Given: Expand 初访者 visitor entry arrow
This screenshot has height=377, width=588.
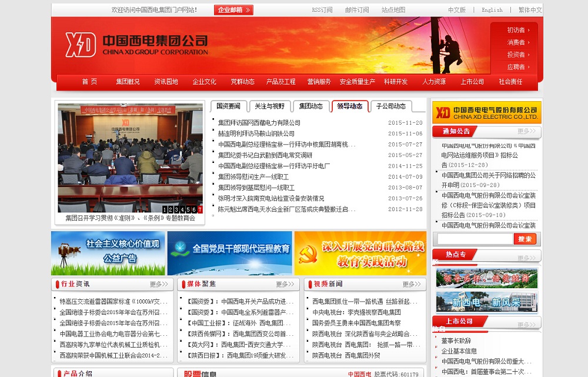Looking at the screenshot, I should (518, 30).
